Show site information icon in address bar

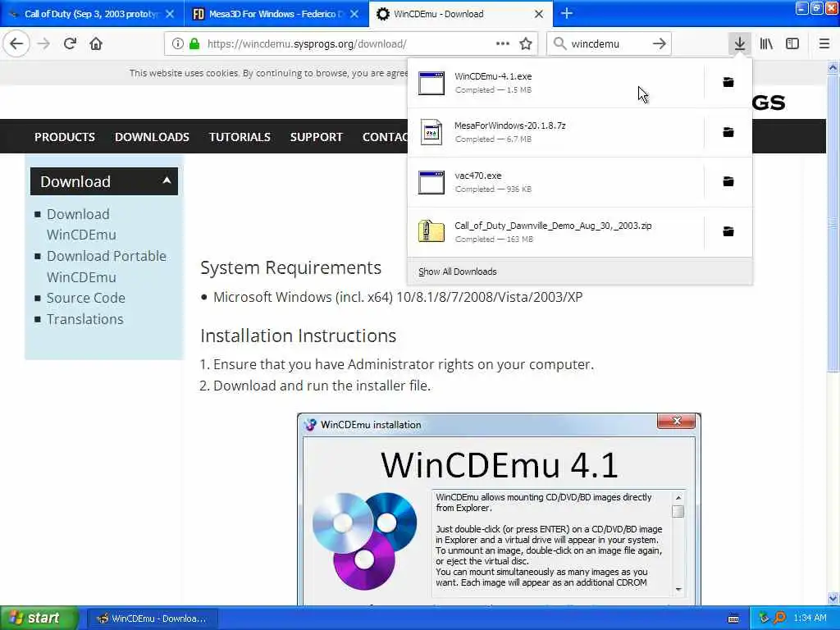(177, 43)
